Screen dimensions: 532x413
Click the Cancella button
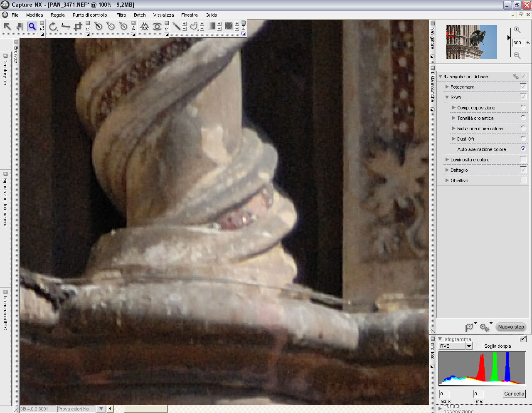click(x=514, y=393)
